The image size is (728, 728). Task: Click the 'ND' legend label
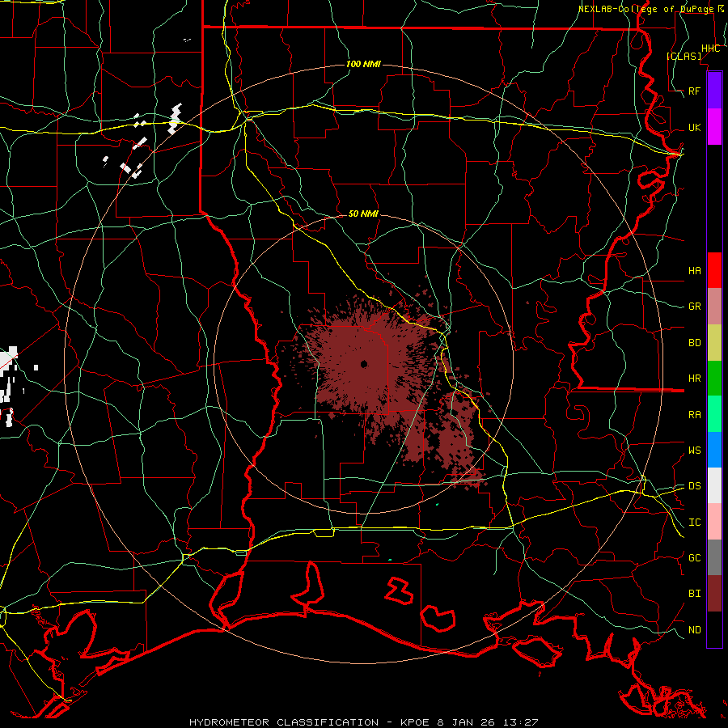pos(695,630)
